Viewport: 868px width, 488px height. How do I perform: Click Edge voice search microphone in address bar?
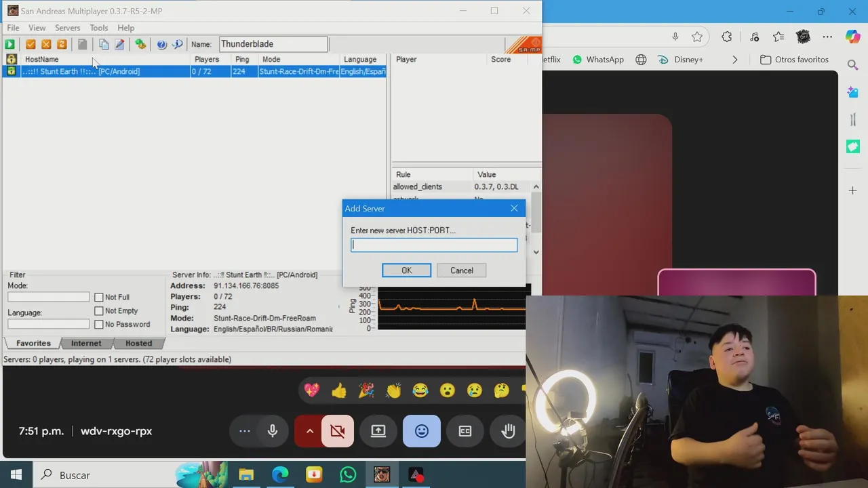pyautogui.click(x=675, y=37)
